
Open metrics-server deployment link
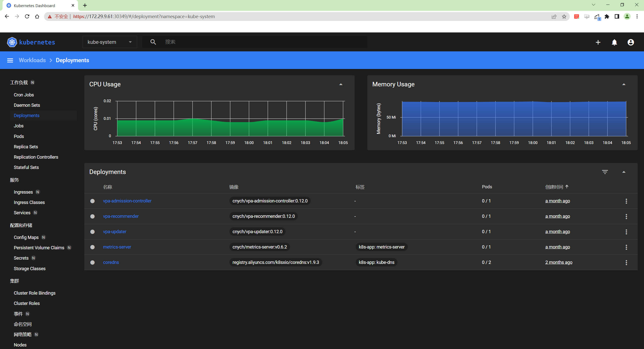(117, 247)
